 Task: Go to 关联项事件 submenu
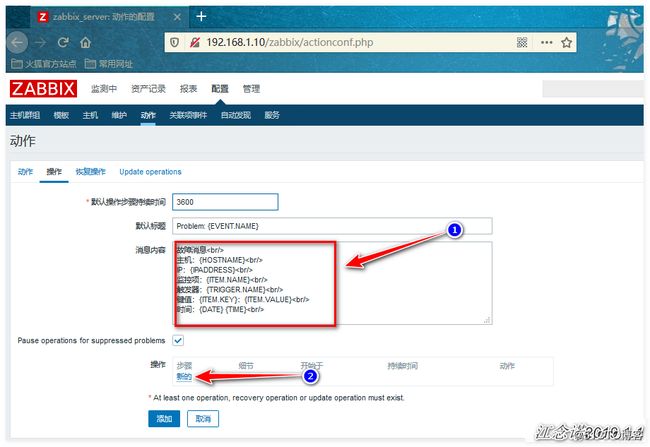188,115
